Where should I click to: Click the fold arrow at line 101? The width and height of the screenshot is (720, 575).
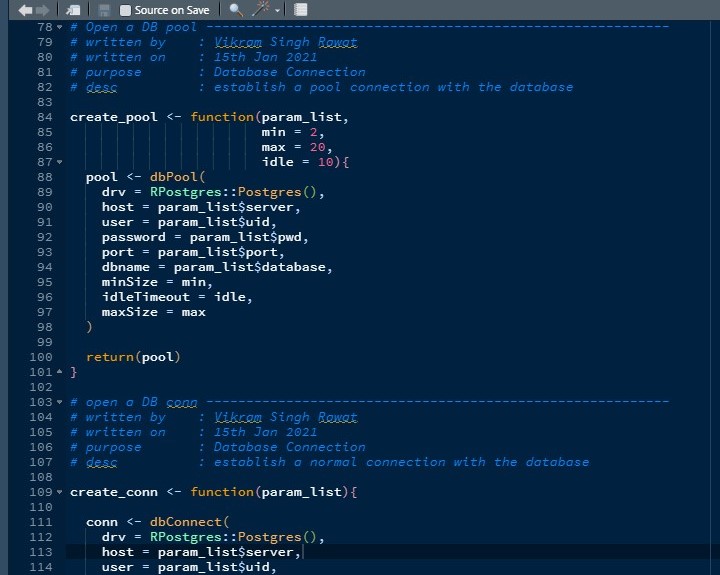(x=59, y=372)
